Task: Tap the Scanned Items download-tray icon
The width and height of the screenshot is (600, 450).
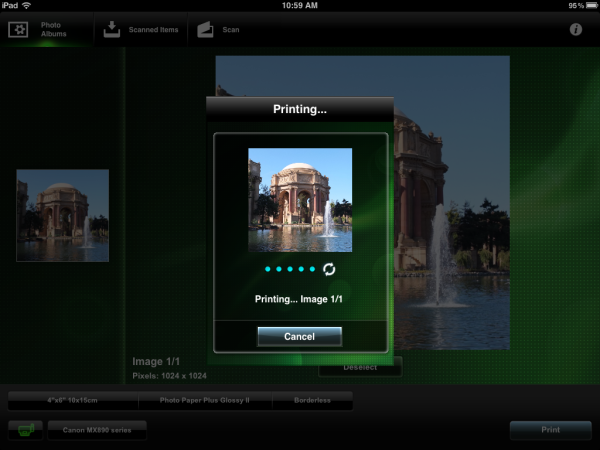Action: (x=112, y=29)
